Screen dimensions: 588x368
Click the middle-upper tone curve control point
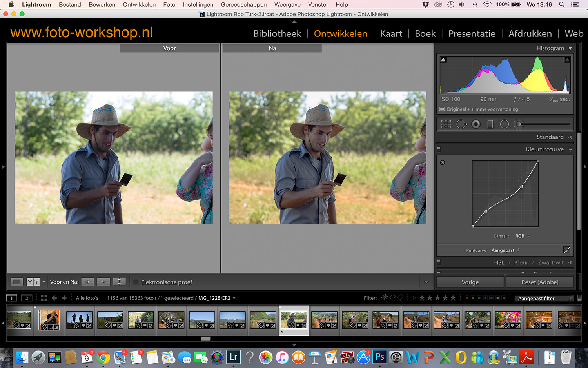click(521, 187)
